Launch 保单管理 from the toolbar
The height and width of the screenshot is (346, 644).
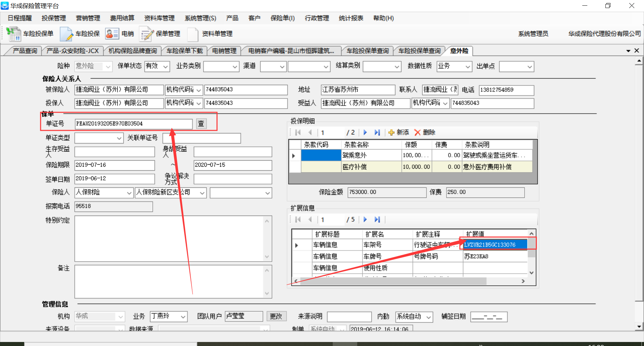tap(147, 34)
